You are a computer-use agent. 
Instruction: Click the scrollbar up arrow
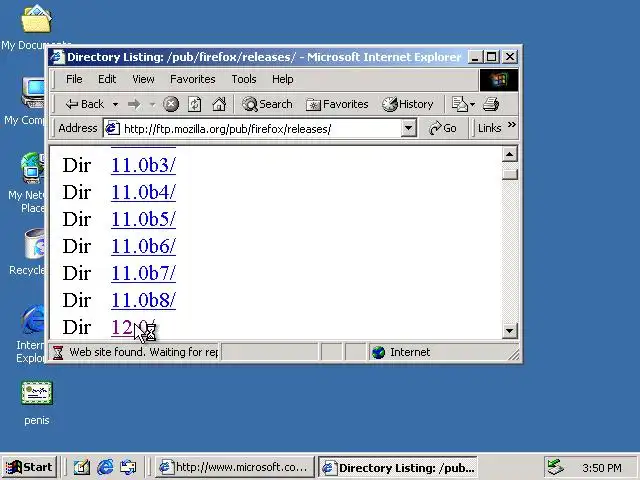click(509, 154)
